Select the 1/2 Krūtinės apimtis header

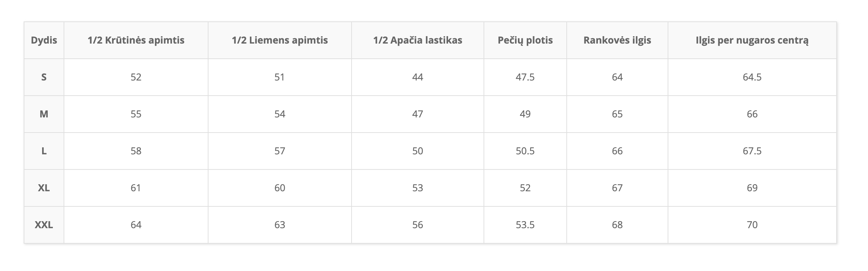pyautogui.click(x=136, y=40)
